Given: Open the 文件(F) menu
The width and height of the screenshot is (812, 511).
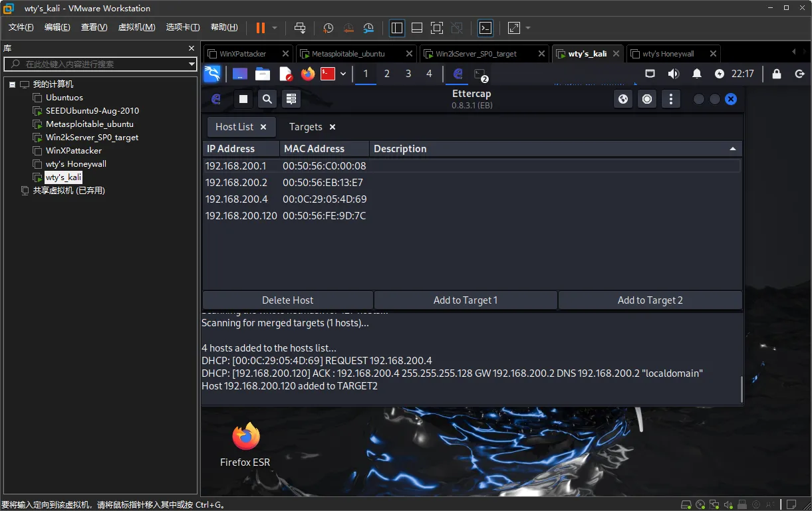Looking at the screenshot, I should (21, 27).
